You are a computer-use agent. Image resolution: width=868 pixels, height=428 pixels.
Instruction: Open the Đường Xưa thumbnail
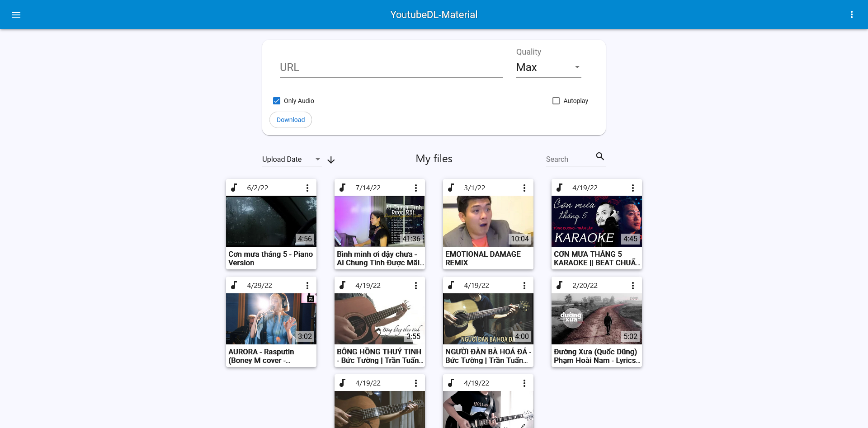pyautogui.click(x=597, y=319)
